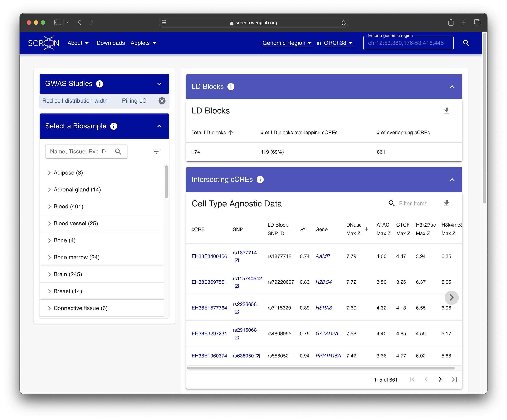The width and height of the screenshot is (507, 420).
Task: Open the Genomic Region dropdown
Action: (x=288, y=43)
